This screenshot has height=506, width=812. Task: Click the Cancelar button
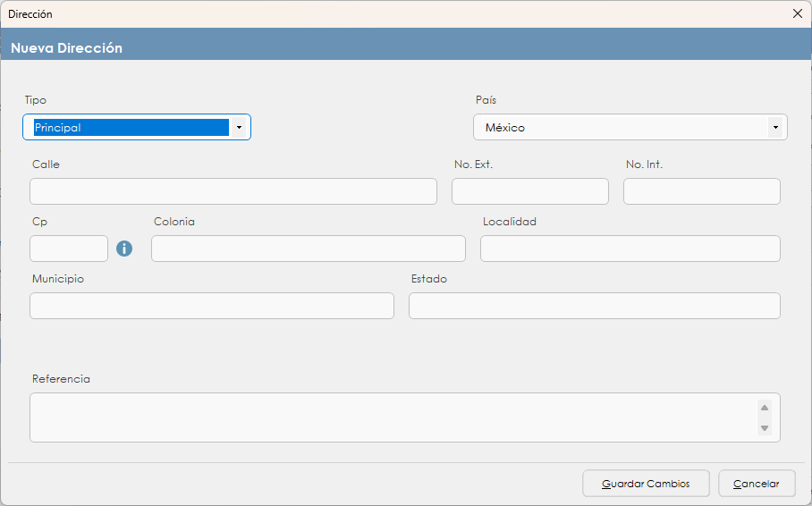pos(757,484)
